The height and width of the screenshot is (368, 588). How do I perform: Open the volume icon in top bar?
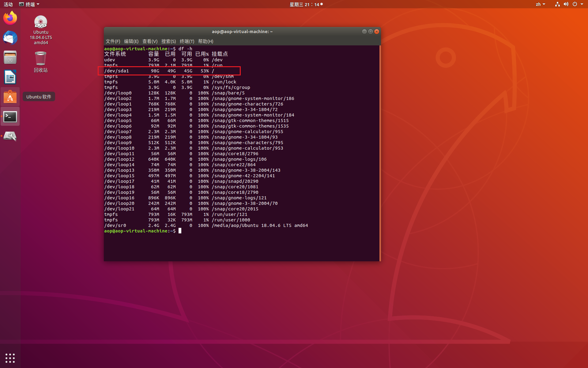[566, 4]
